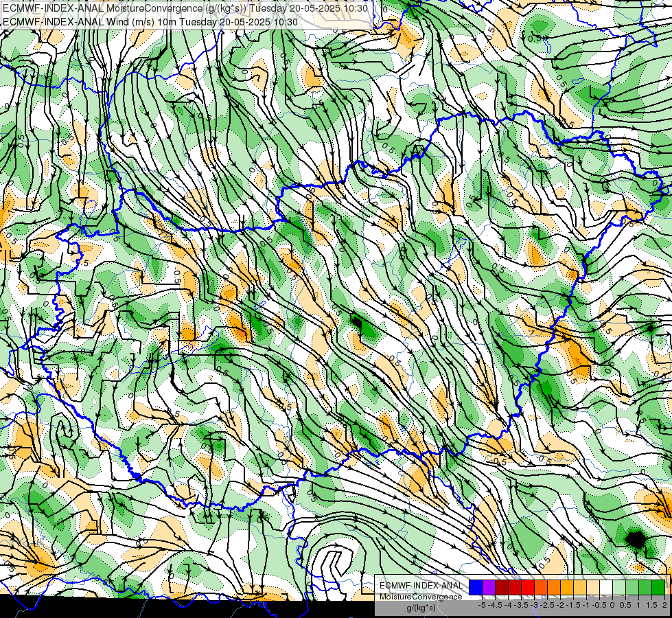Image resolution: width=672 pixels, height=618 pixels.
Task: Click the -2 legend tick label
Action: click(x=560, y=605)
